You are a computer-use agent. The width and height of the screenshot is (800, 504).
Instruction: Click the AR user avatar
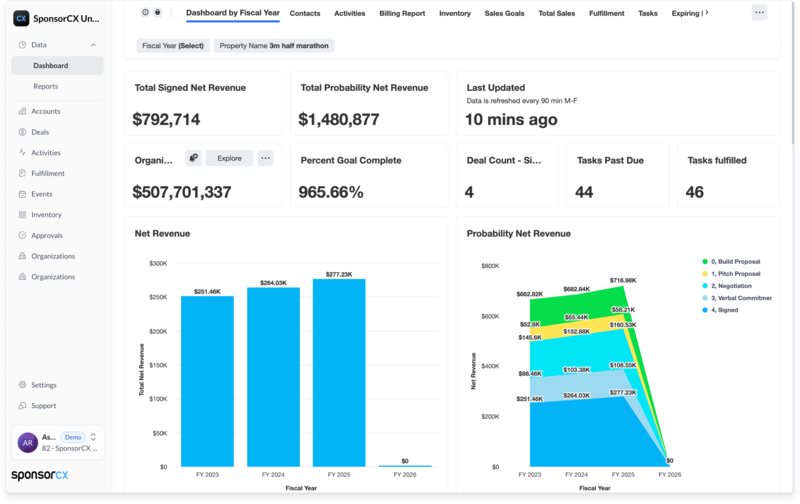point(28,443)
